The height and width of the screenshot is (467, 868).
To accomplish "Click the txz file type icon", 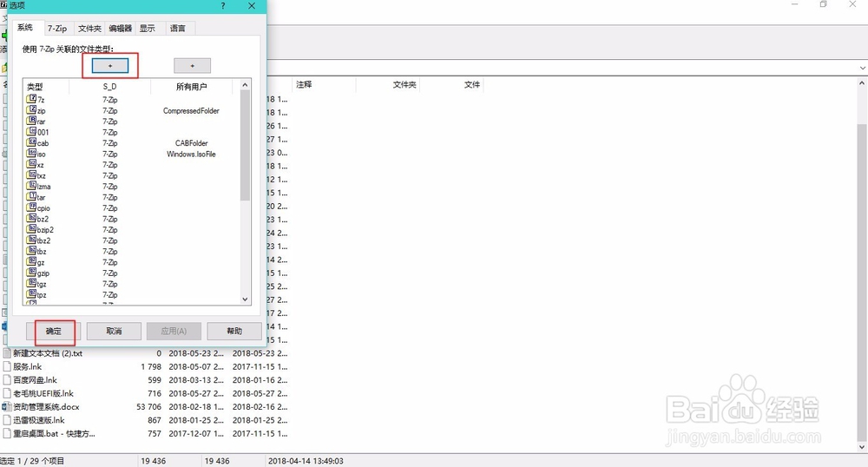I will [31, 174].
